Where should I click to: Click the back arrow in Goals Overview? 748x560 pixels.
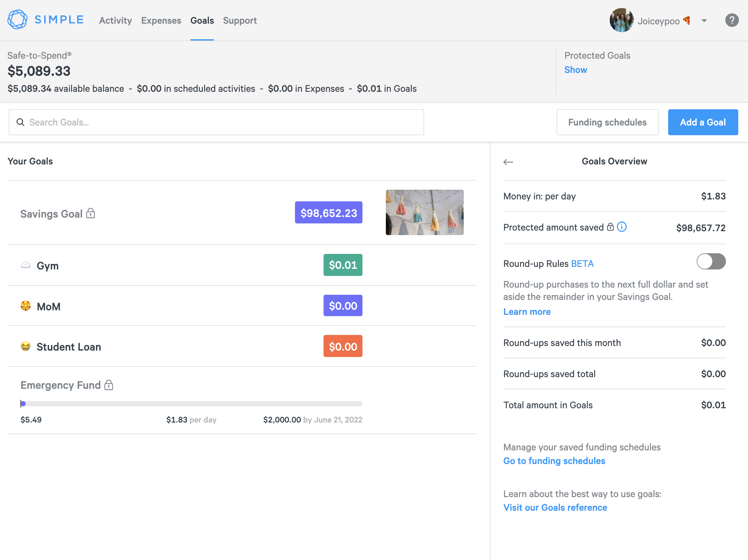508,162
